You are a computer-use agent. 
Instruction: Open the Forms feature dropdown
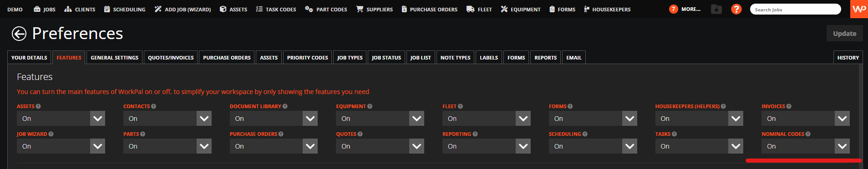pos(593,119)
